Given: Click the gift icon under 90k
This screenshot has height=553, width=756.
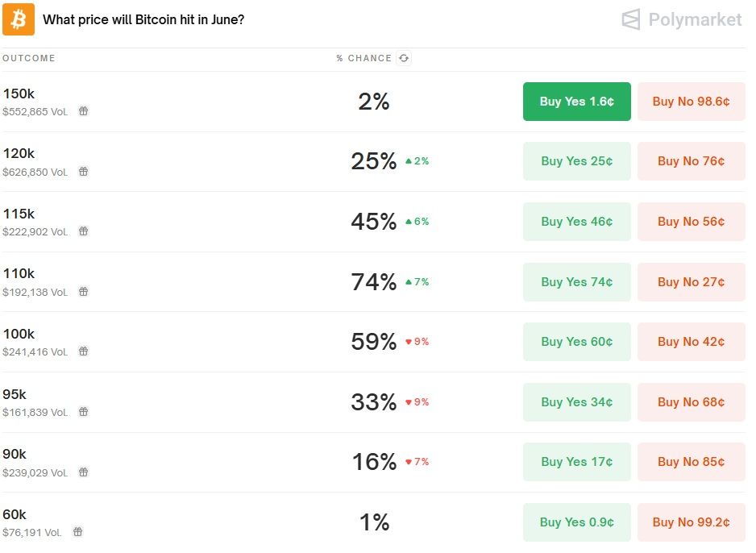Looking at the screenshot, I should tap(83, 472).
